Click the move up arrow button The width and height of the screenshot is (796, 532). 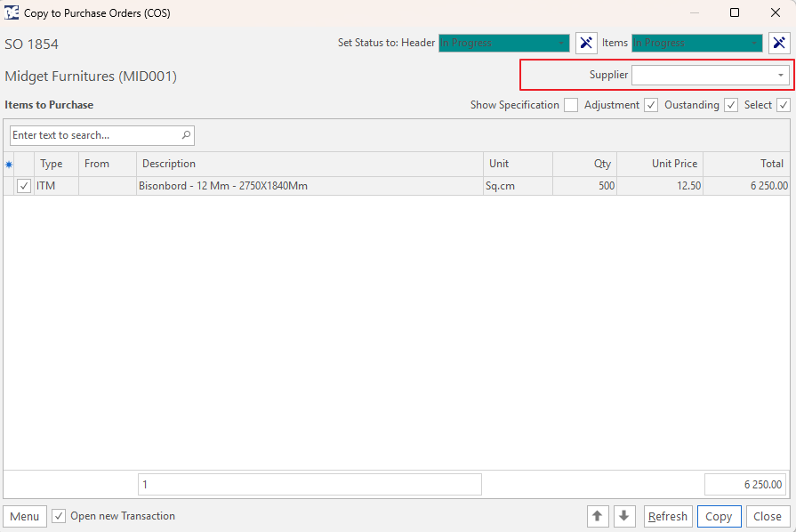coord(598,516)
